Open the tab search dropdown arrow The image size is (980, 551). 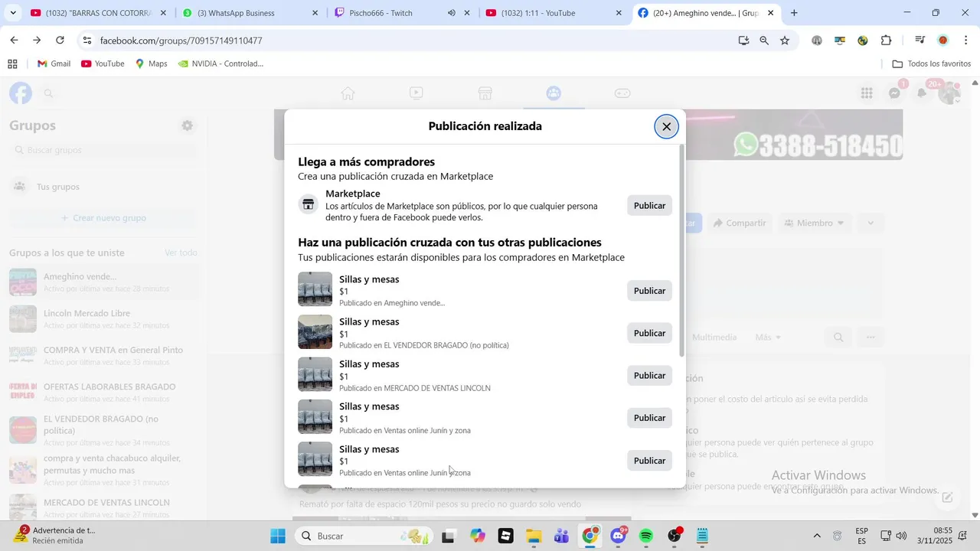[x=13, y=13]
